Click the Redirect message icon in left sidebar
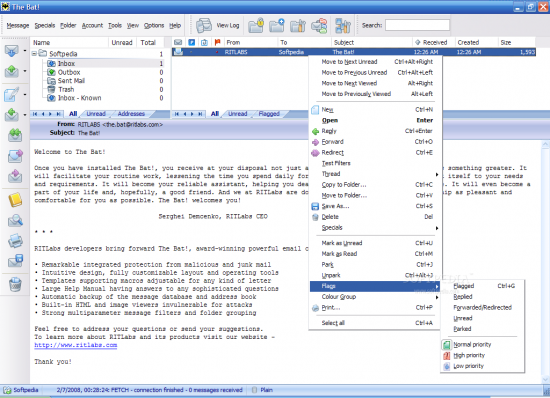 click(x=15, y=176)
